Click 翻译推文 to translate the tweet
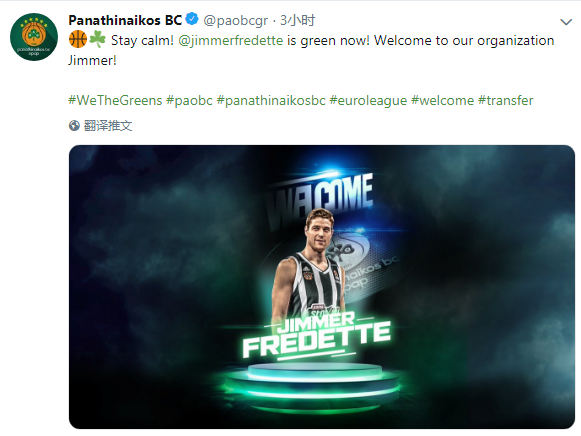581x436 pixels. point(108,126)
